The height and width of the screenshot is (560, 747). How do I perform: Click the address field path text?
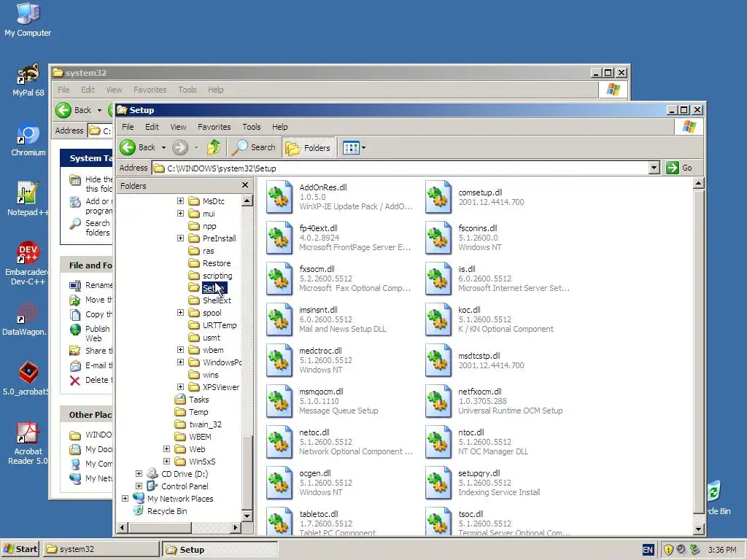222,168
